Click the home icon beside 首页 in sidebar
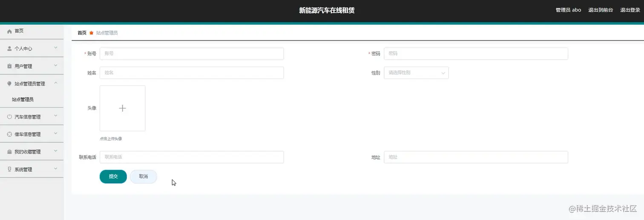The height and width of the screenshot is (220, 644). 9,31
